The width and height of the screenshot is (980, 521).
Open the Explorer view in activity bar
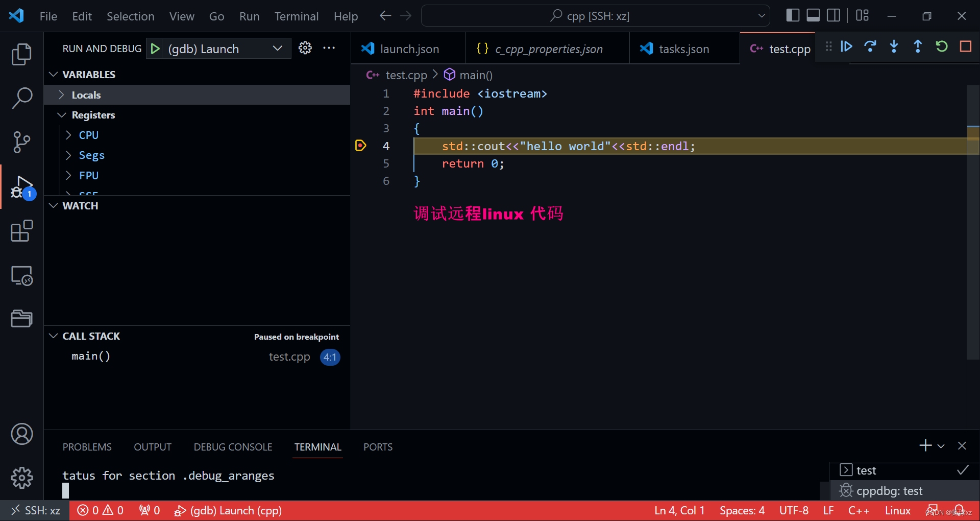pyautogui.click(x=21, y=54)
